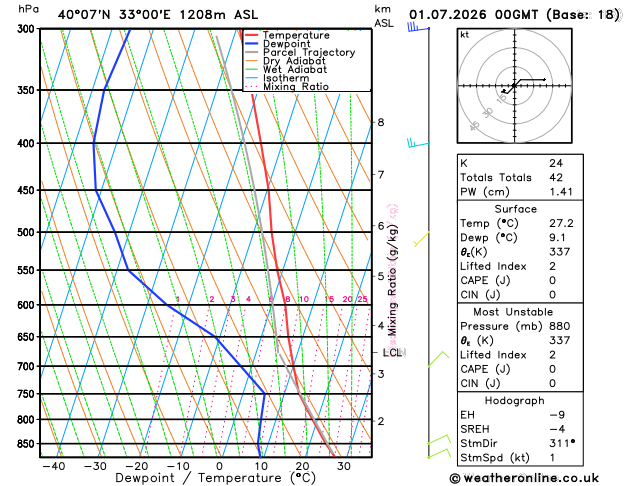The width and height of the screenshot is (629, 486).
Task: Click the Surface Temp value 27.2
Action: pos(561,223)
